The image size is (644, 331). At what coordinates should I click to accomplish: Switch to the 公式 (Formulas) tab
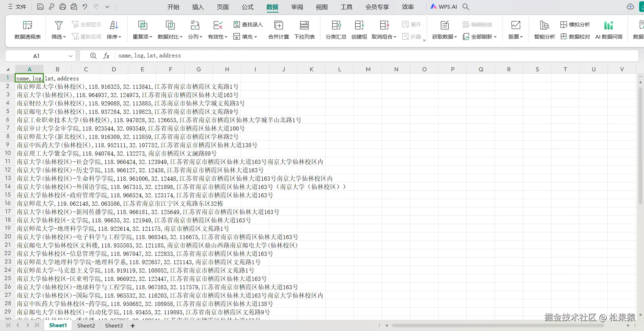click(x=247, y=7)
